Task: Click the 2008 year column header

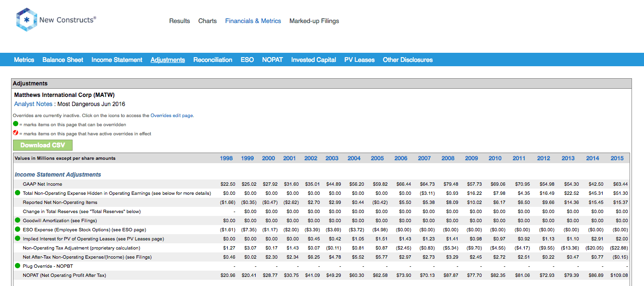Action: click(x=448, y=158)
